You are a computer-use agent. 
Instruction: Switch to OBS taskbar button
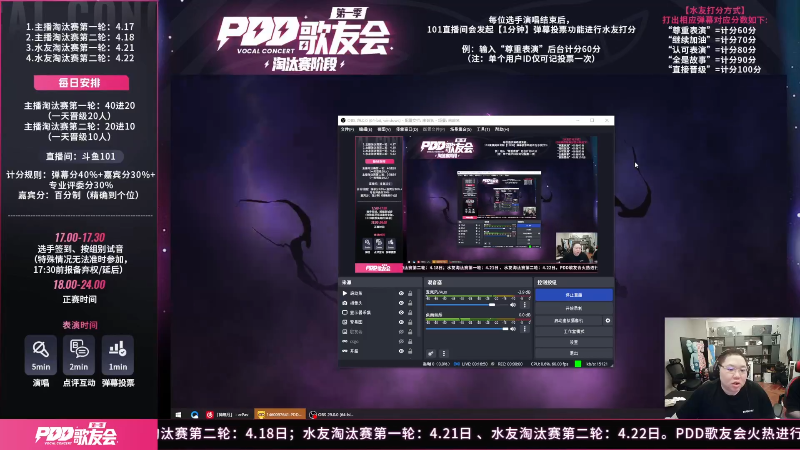[x=332, y=415]
